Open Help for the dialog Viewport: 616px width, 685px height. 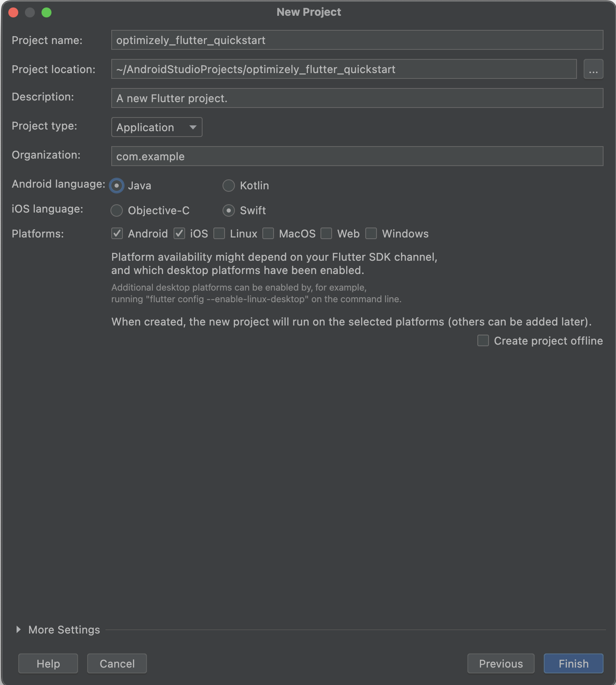point(48,663)
